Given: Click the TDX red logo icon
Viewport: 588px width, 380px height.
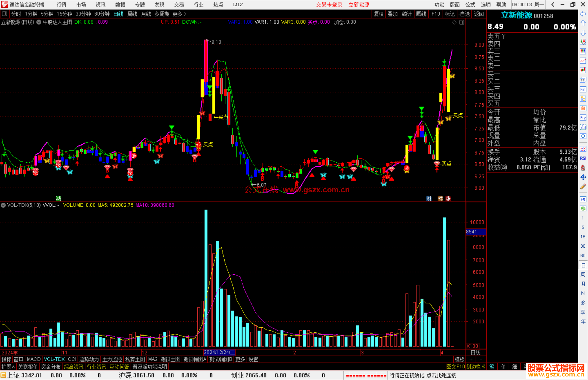Looking at the screenshot, I should pyautogui.click(x=4, y=4).
